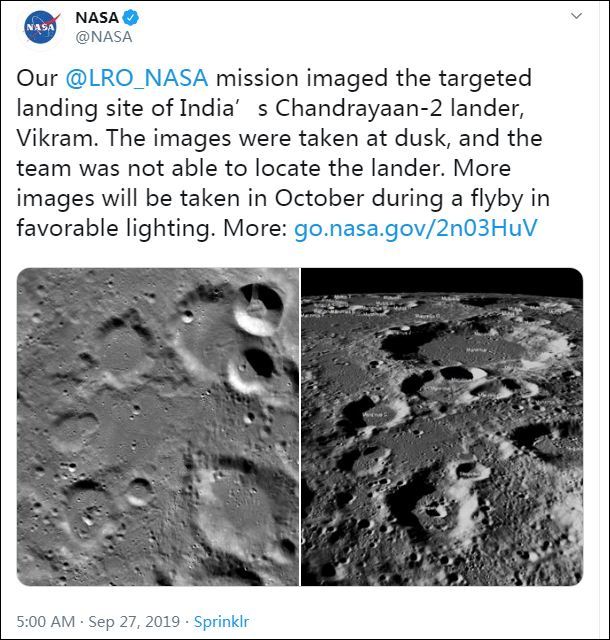610x640 pixels.
Task: Click the NASA logo profile avatar
Action: (x=40, y=27)
